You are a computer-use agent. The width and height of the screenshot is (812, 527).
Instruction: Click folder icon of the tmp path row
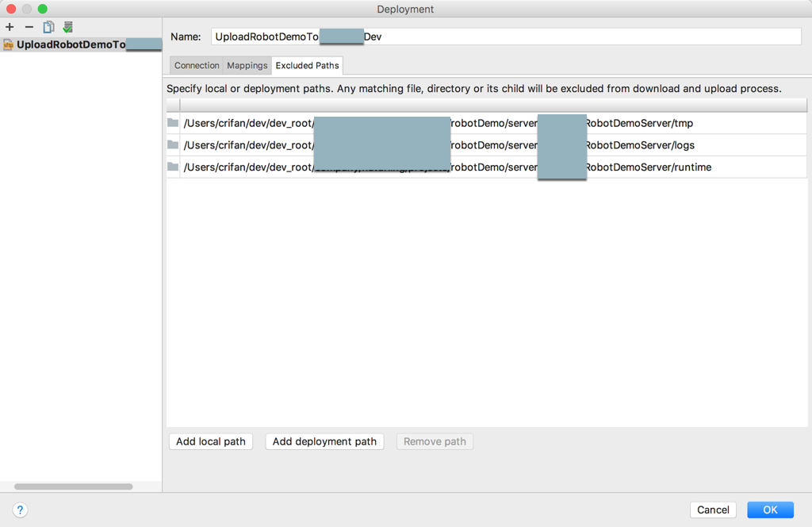173,123
